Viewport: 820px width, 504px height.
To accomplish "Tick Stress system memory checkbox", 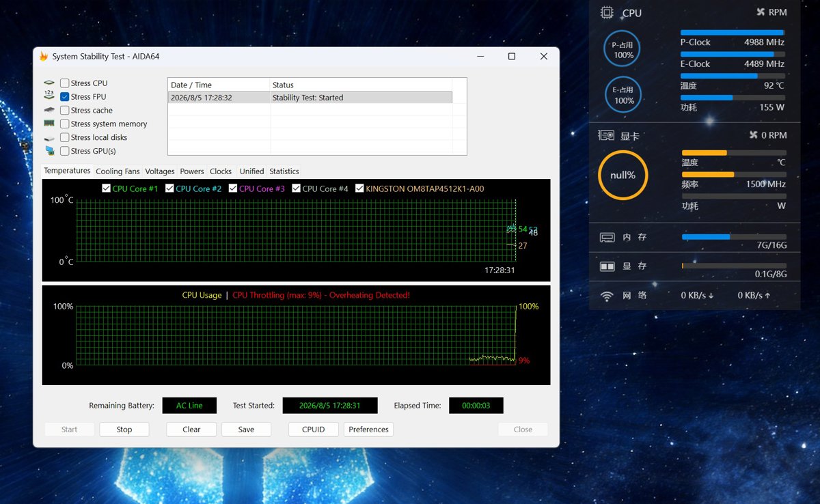I will pyautogui.click(x=65, y=124).
